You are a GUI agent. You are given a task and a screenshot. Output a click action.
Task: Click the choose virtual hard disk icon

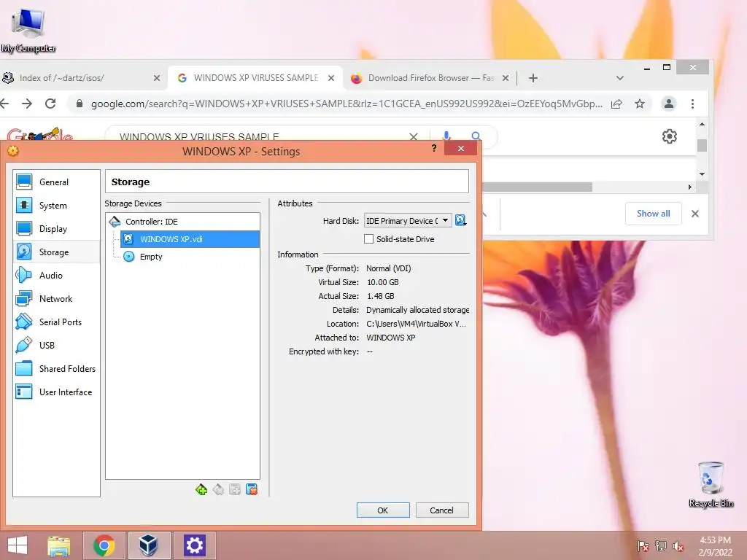tap(461, 220)
